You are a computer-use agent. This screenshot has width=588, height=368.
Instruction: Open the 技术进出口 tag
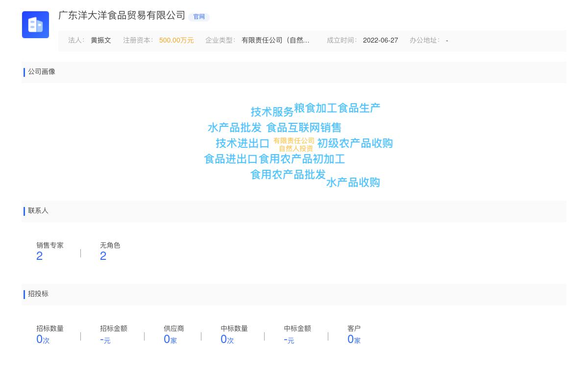coord(242,143)
